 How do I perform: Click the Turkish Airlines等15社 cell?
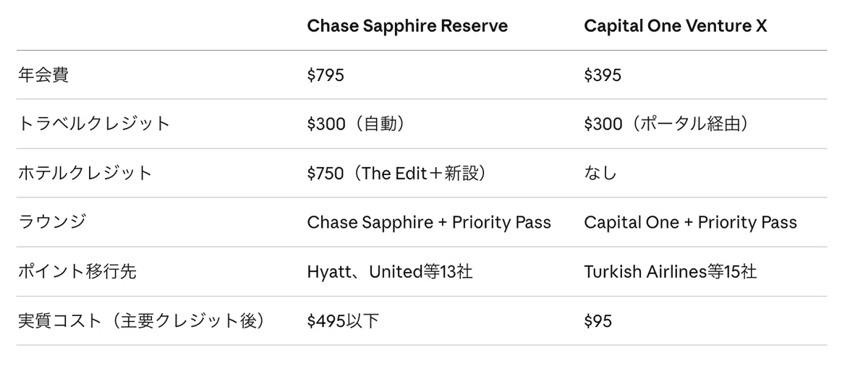671,271
